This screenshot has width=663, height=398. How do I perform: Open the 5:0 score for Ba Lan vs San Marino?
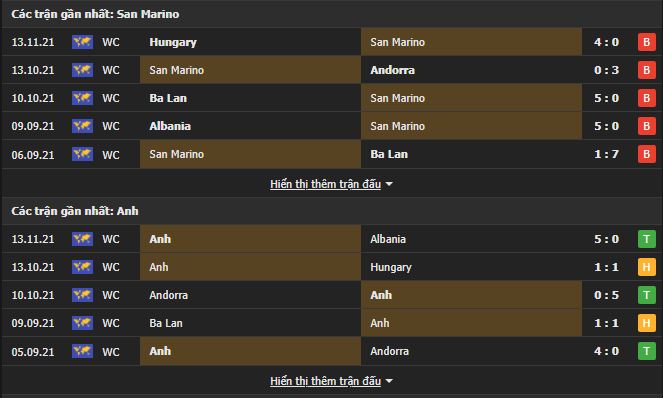coord(606,98)
